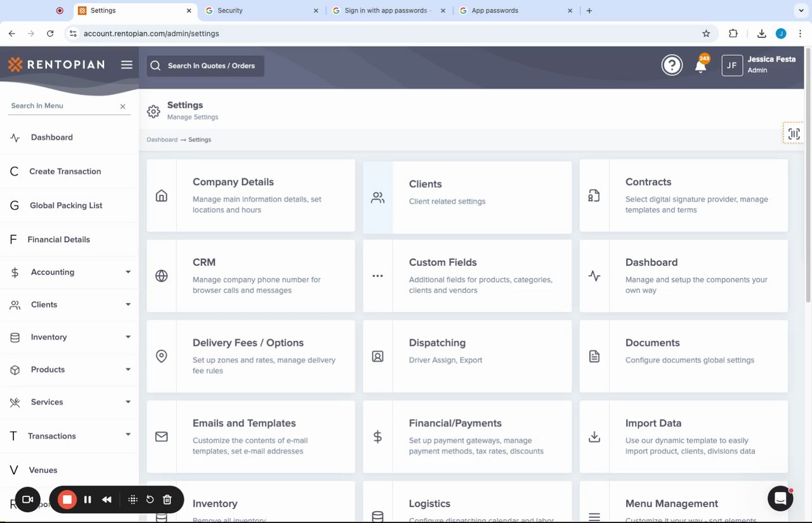812x523 pixels.
Task: Open Global Packing List in sidebar
Action: (69, 205)
